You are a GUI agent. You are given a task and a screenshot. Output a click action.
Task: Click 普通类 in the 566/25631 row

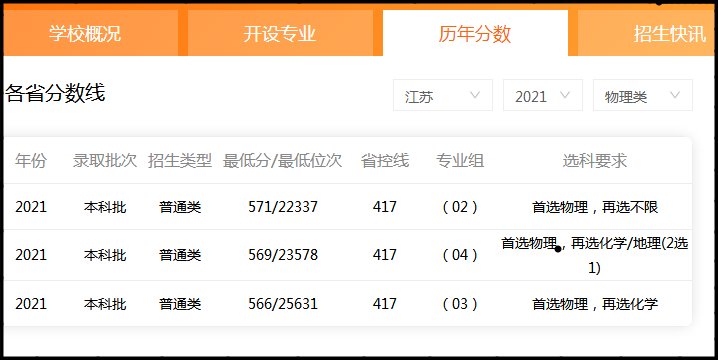click(x=180, y=304)
